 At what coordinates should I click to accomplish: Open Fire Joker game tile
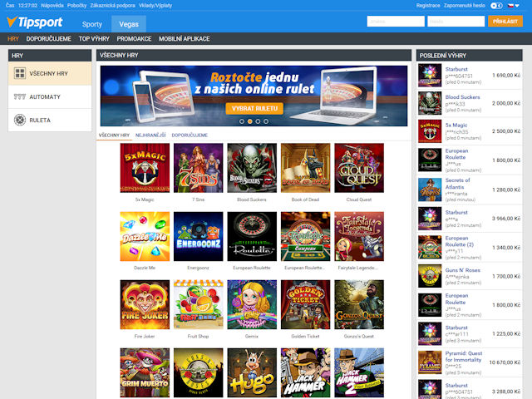click(145, 305)
